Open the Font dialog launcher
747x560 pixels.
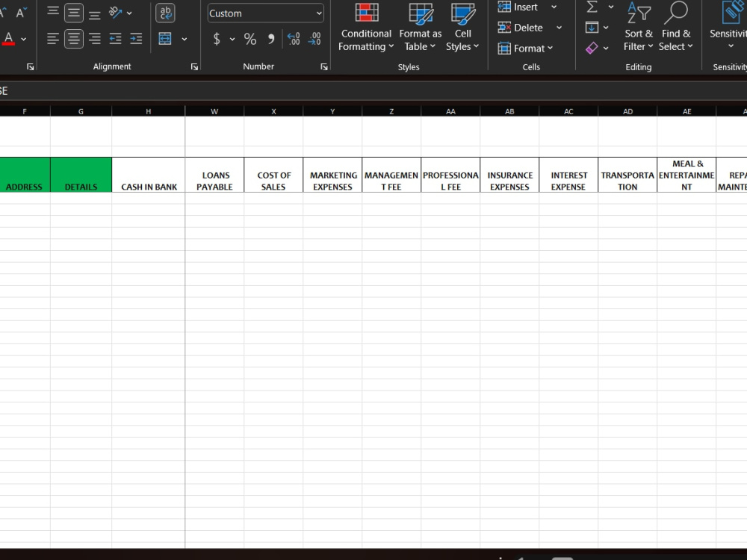coord(31,67)
